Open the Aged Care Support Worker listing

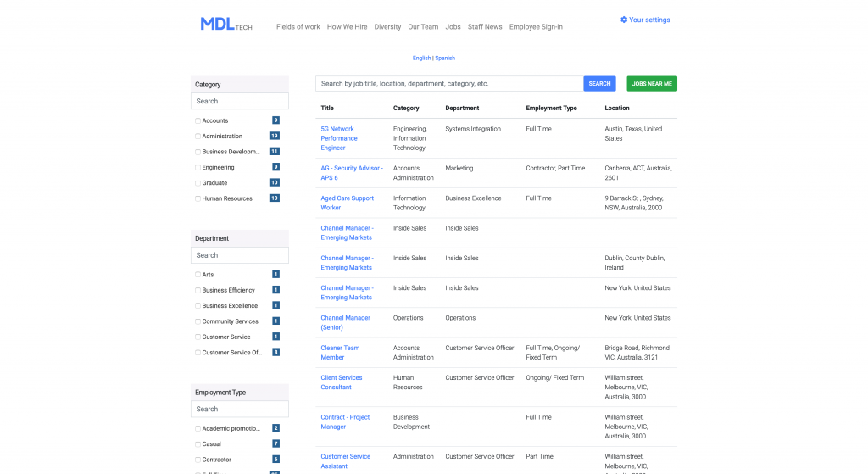(x=347, y=203)
